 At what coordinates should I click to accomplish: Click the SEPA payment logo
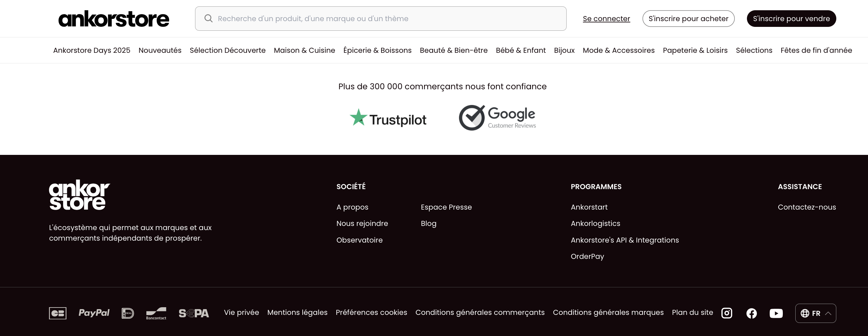194,314
